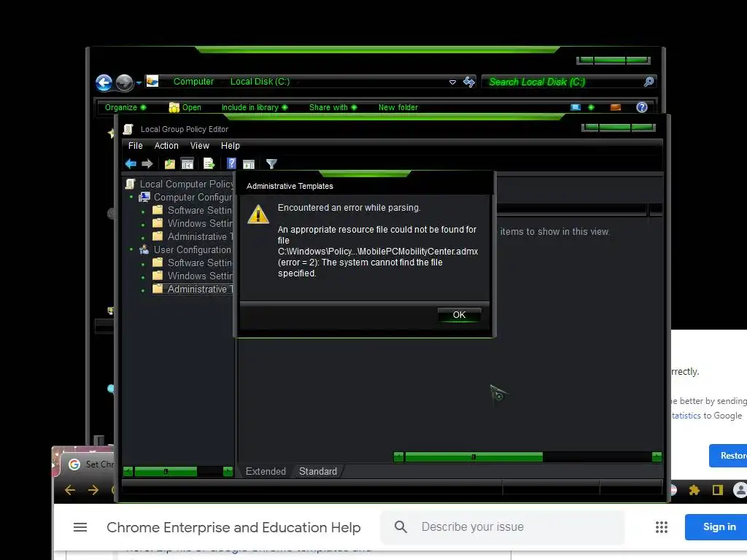Click the details pane scroll right arrow
Viewport: 747px width, 560px height.
coord(657,457)
